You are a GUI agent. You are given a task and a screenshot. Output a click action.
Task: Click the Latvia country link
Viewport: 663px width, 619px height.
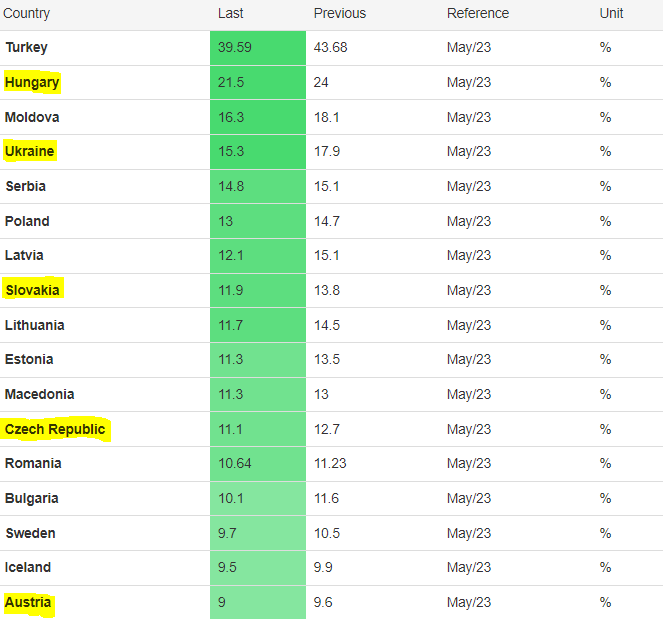coord(25,255)
